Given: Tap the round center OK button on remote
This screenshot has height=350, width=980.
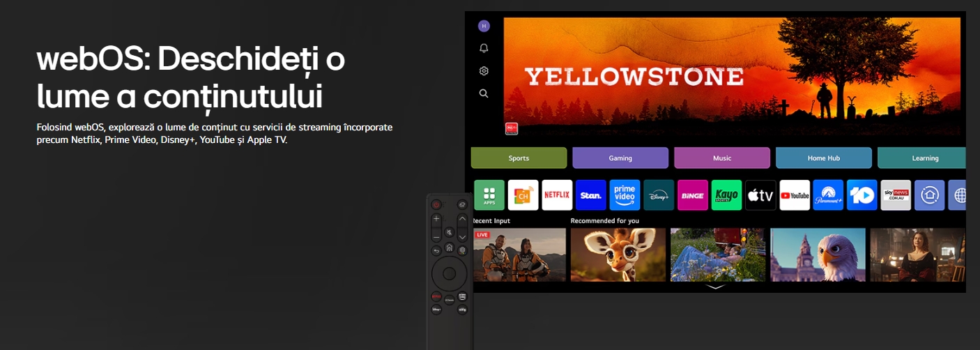Looking at the screenshot, I should [x=449, y=273].
